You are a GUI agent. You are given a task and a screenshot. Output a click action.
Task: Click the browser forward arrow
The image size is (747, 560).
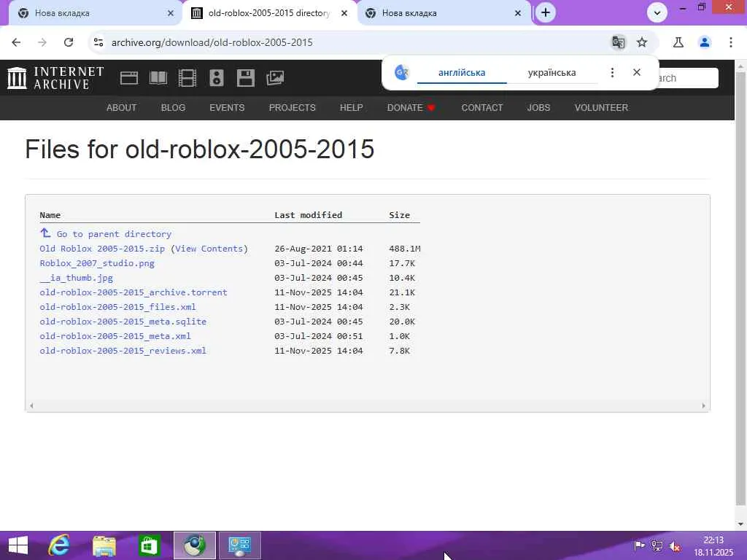click(x=42, y=42)
